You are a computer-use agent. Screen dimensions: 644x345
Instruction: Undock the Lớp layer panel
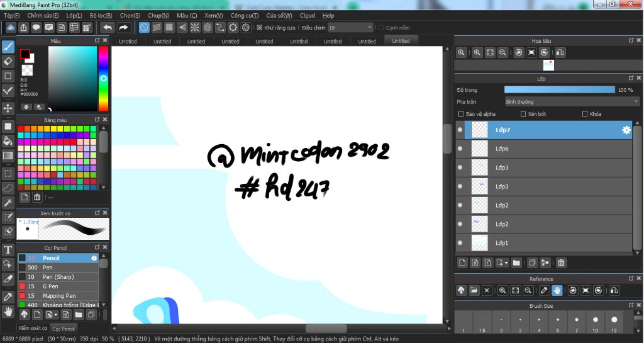[x=631, y=78]
